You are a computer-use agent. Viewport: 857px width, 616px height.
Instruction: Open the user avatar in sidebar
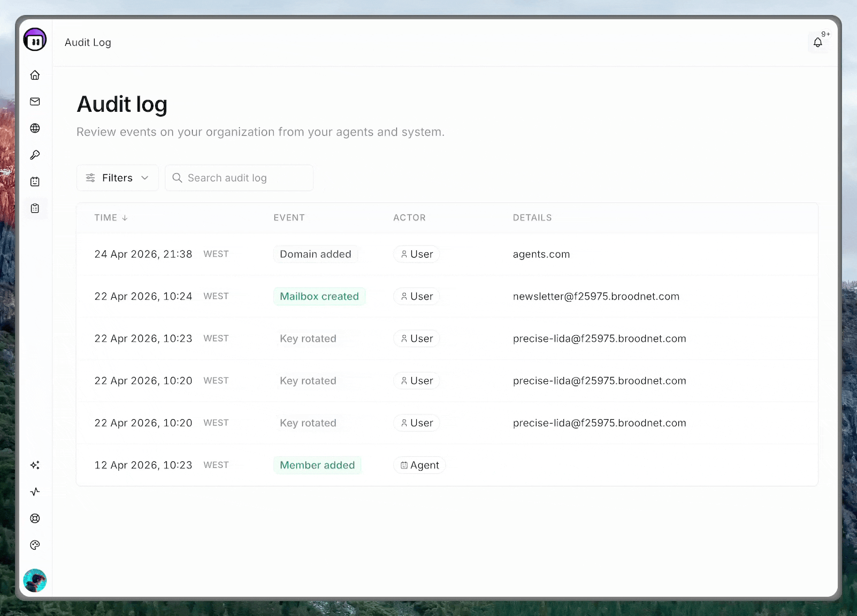tap(35, 581)
